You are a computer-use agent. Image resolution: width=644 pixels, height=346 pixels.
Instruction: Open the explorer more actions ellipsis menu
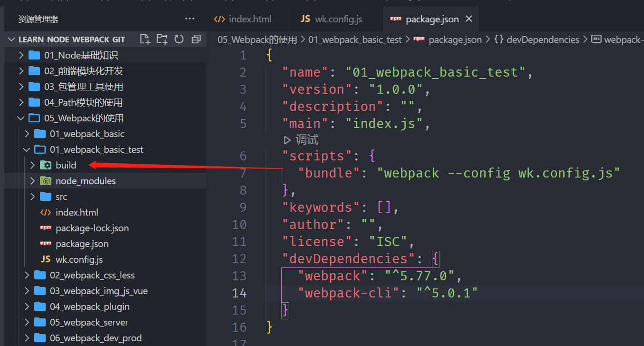click(190, 19)
